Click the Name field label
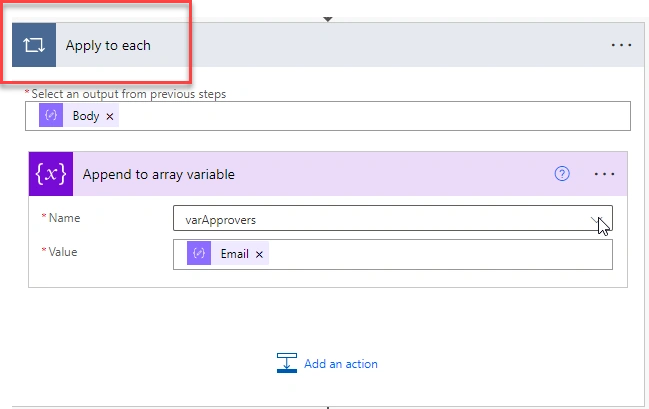The width and height of the screenshot is (649, 409). (x=64, y=218)
